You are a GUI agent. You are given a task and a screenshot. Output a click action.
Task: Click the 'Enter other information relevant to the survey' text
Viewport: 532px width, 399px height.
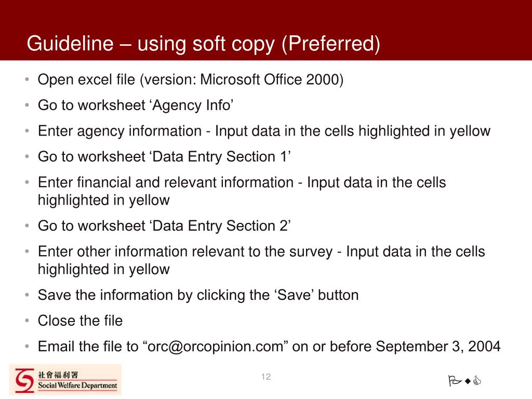(185, 251)
